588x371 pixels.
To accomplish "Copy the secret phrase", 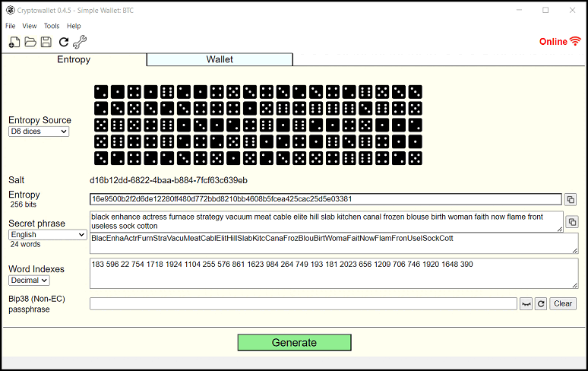I will tap(572, 222).
